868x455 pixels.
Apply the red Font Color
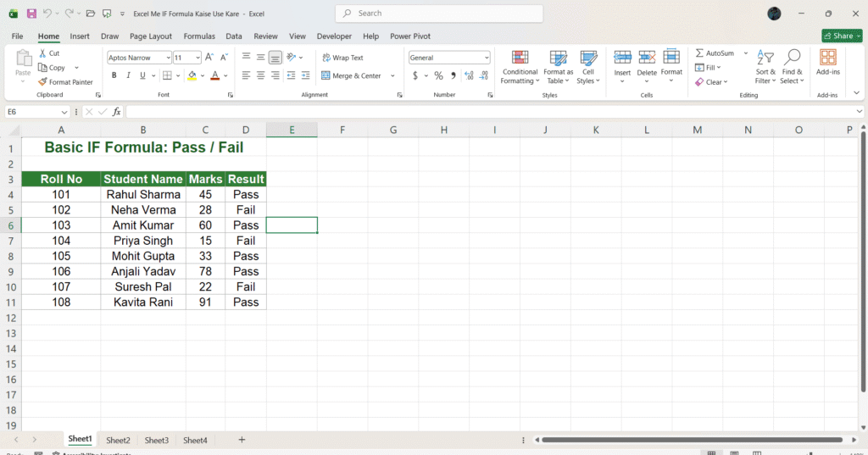click(x=215, y=75)
